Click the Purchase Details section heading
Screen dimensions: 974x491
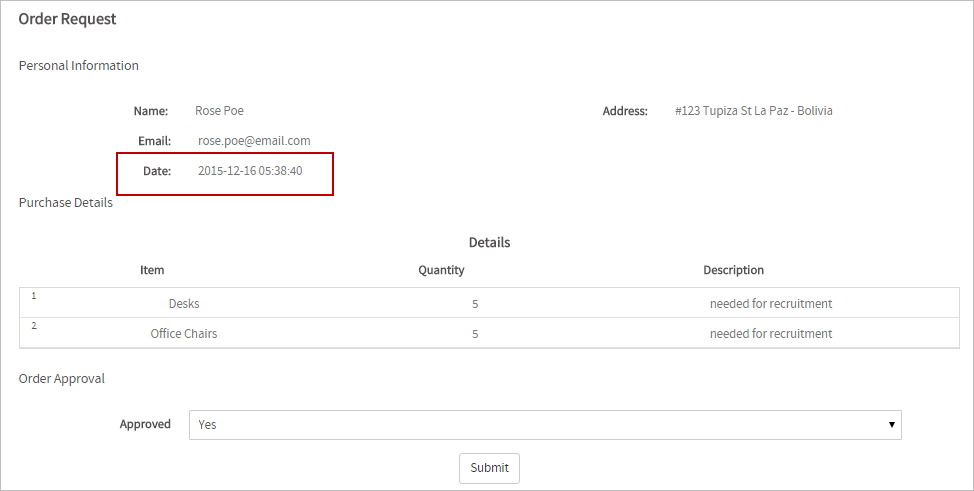(x=66, y=203)
